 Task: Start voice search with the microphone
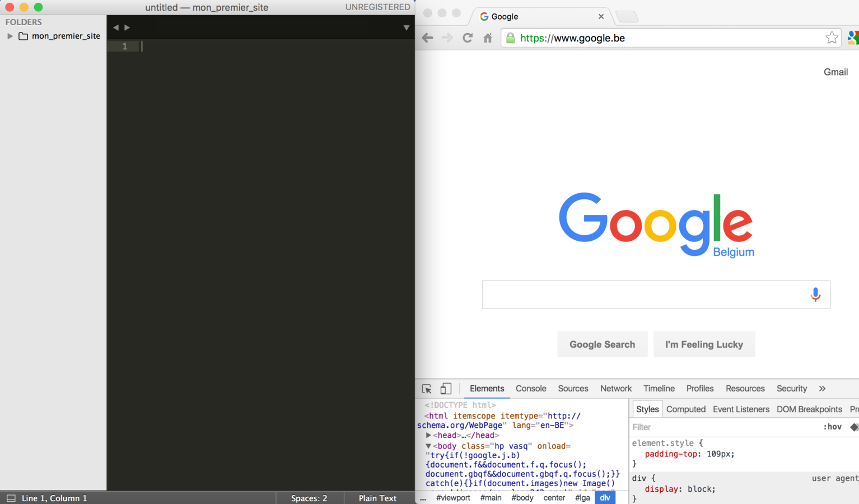[x=815, y=295]
